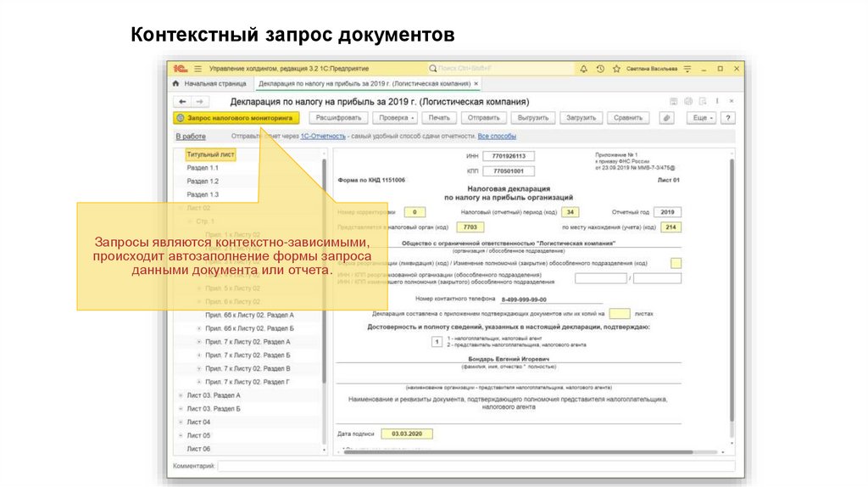The image size is (868, 487).
Task: Open the vertical dots menu in form header
Action: (717, 102)
